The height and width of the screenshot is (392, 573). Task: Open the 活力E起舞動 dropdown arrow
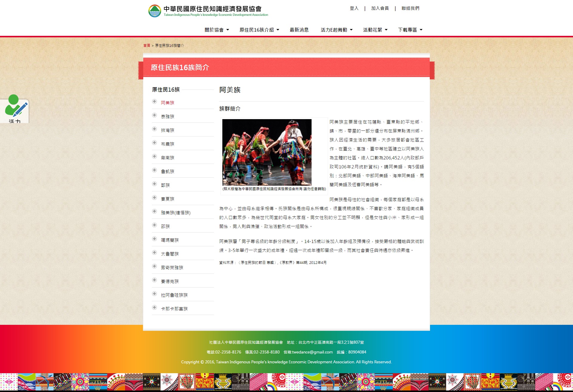(x=351, y=30)
